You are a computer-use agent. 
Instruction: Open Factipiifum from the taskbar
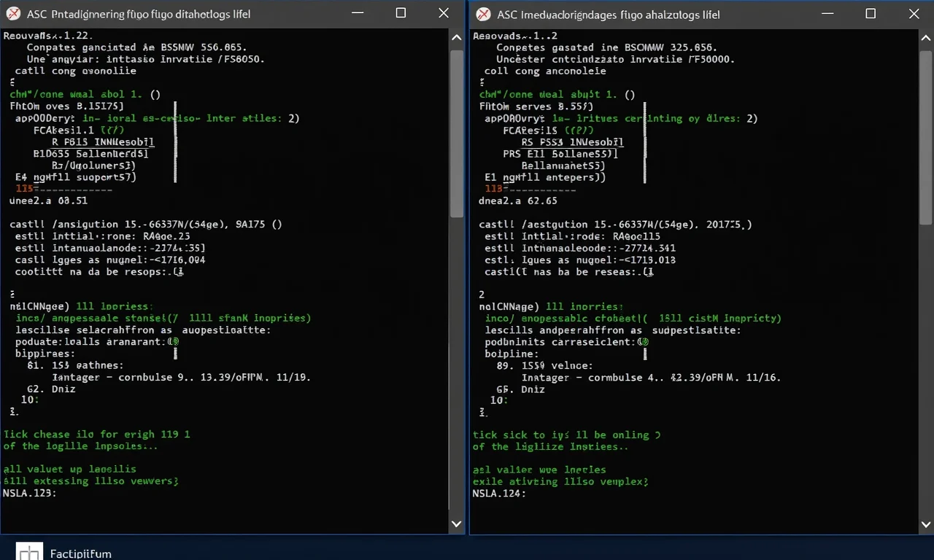29,552
